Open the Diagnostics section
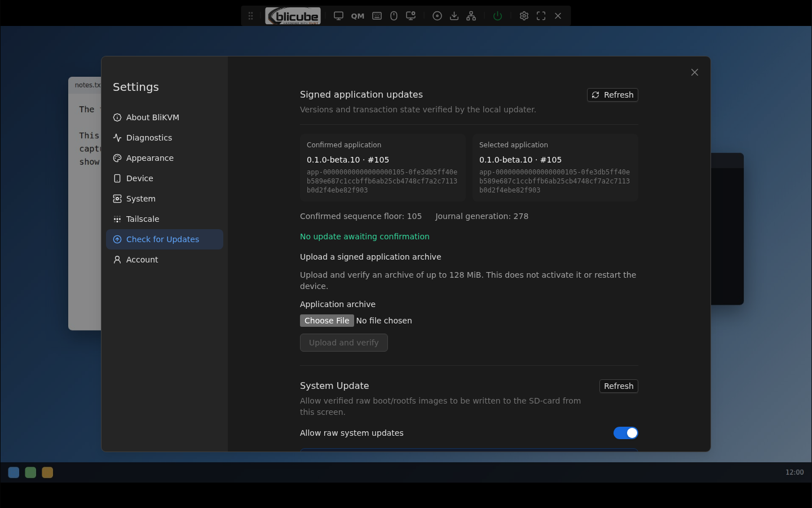 tap(165, 138)
